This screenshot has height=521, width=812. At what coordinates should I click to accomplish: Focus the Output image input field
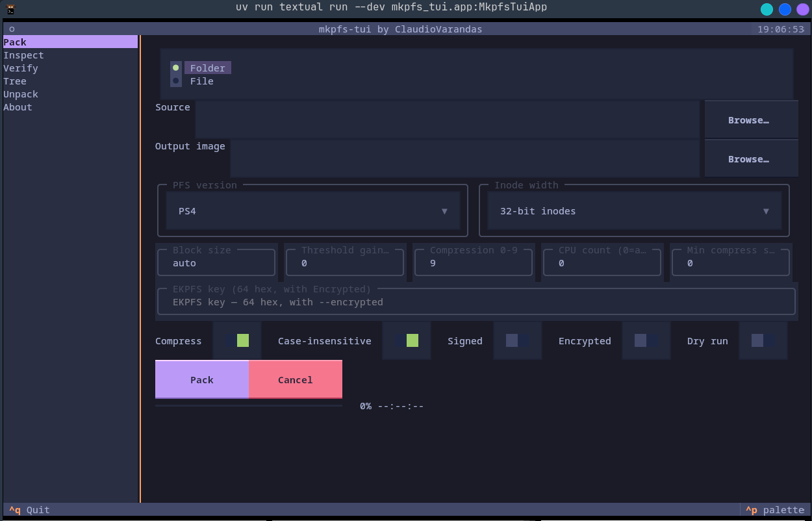[465, 159]
